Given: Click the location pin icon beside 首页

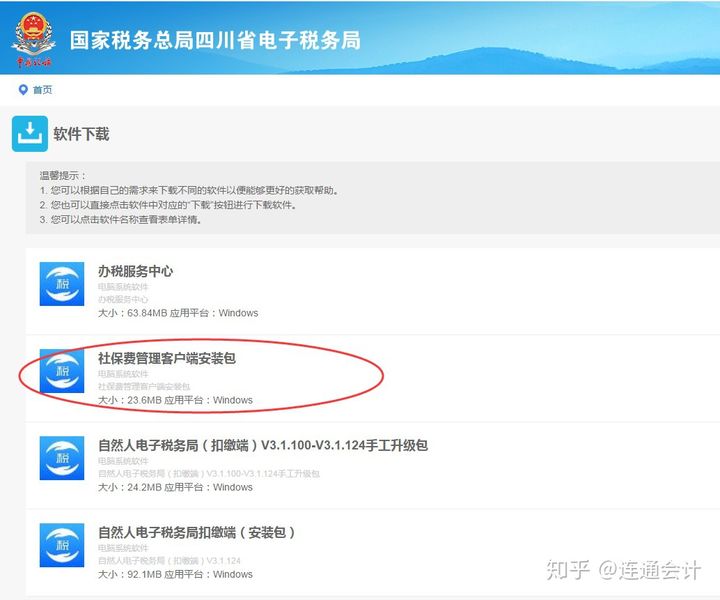Looking at the screenshot, I should [23, 90].
